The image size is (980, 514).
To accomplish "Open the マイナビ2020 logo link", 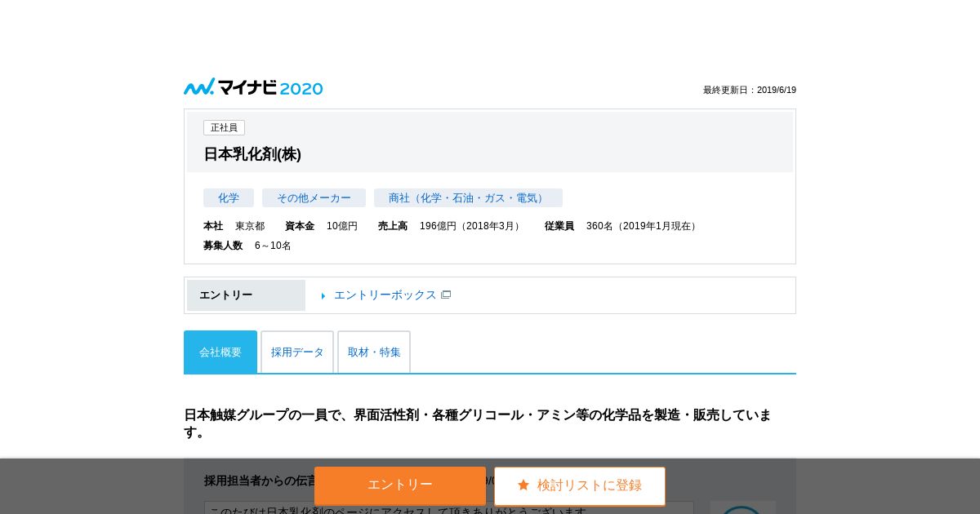I will (253, 87).
